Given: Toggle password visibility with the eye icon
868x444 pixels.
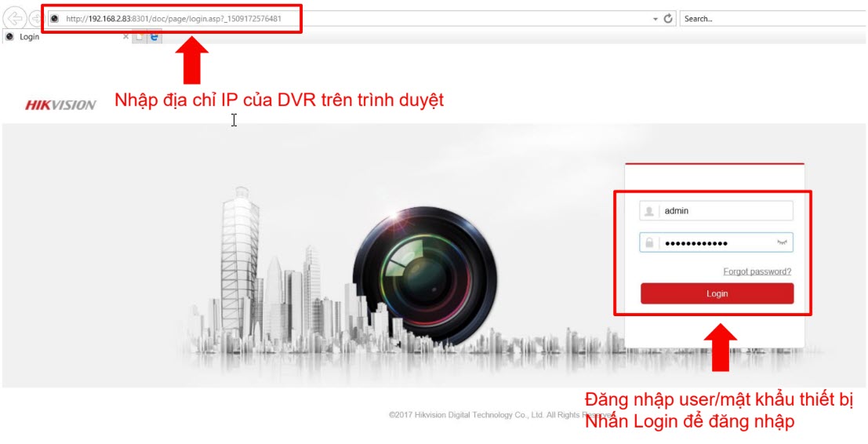Looking at the screenshot, I should [782, 243].
